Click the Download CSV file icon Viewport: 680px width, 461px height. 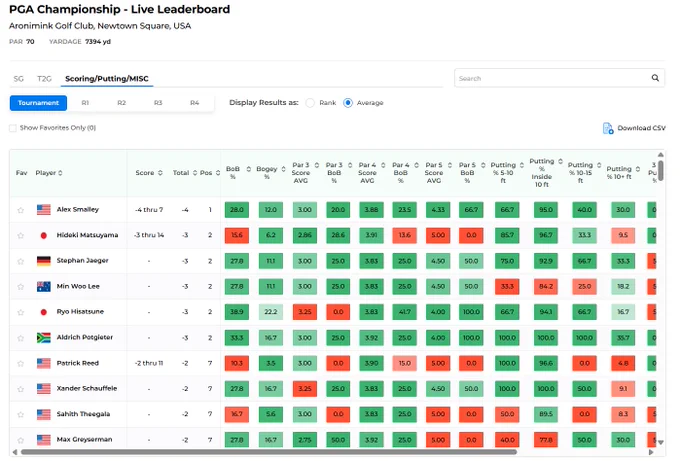(608, 128)
